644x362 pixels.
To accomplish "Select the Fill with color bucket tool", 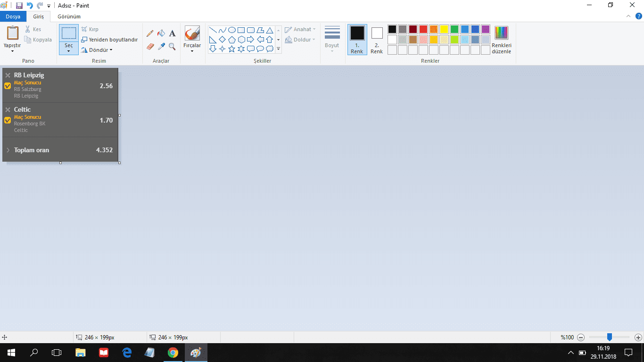I will point(161,33).
